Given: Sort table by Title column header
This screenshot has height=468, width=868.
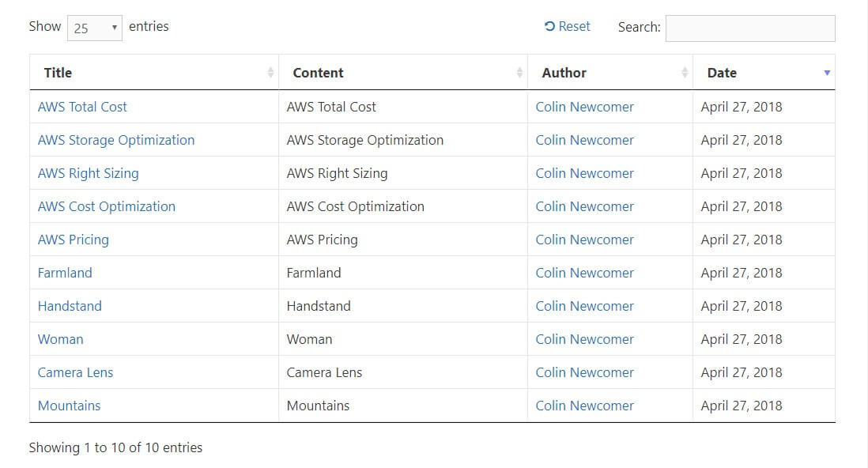Looking at the screenshot, I should click(x=154, y=73).
